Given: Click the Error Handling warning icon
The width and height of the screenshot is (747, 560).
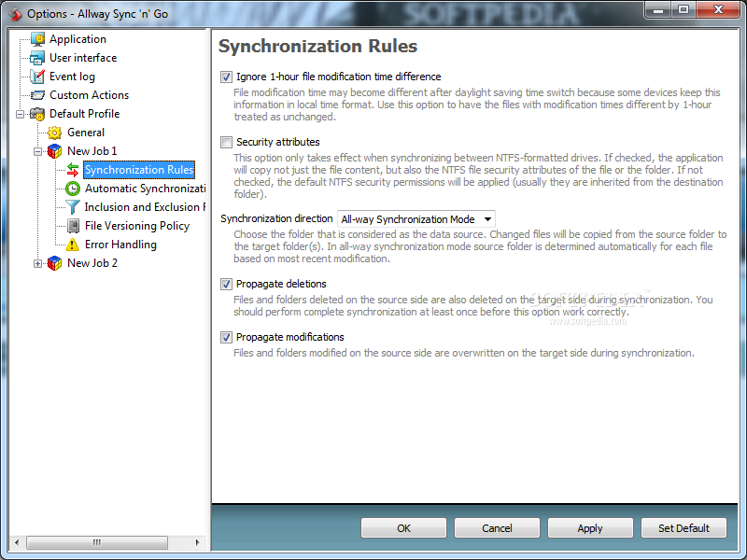Looking at the screenshot, I should pyautogui.click(x=73, y=245).
